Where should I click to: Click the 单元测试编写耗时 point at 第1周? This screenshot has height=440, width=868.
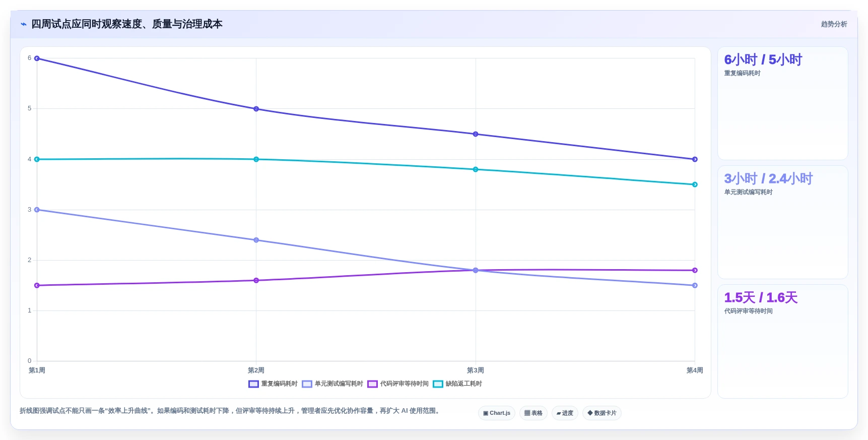[x=37, y=210]
